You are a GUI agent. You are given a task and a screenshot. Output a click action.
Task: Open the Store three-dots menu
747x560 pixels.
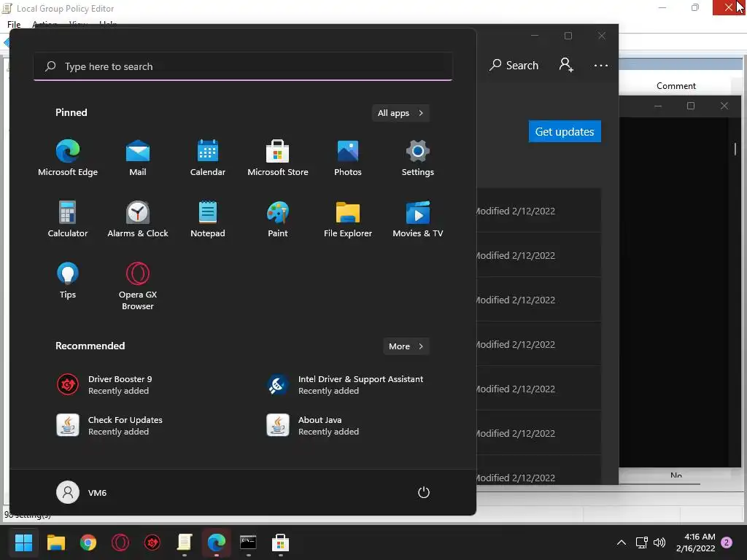[x=601, y=65]
